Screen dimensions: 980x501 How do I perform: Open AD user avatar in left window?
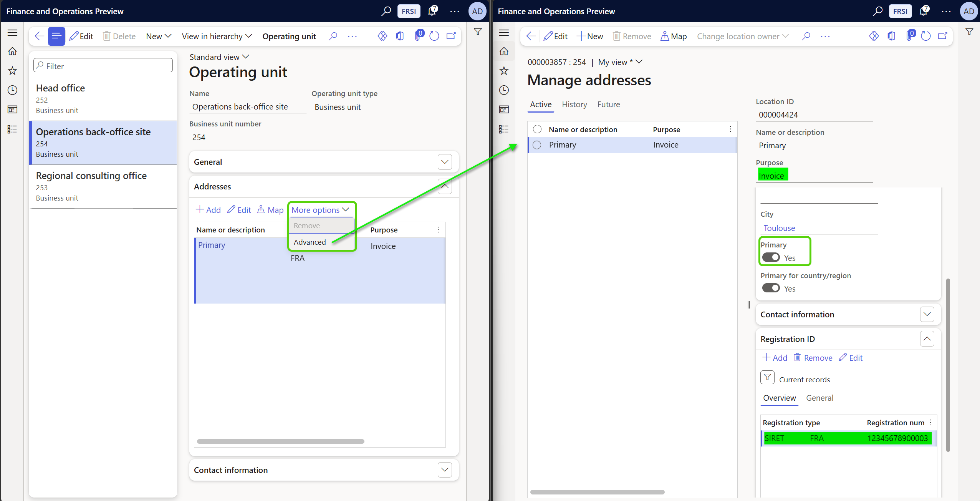tap(477, 11)
